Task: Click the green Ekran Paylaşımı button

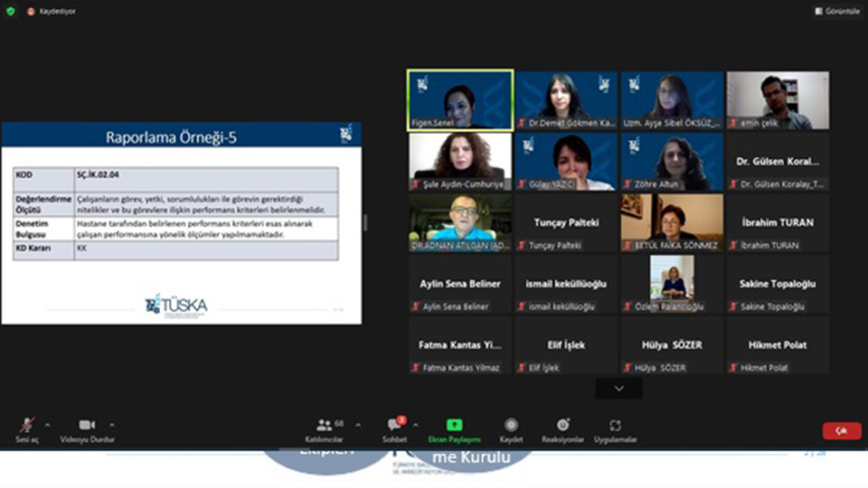Action: click(454, 428)
